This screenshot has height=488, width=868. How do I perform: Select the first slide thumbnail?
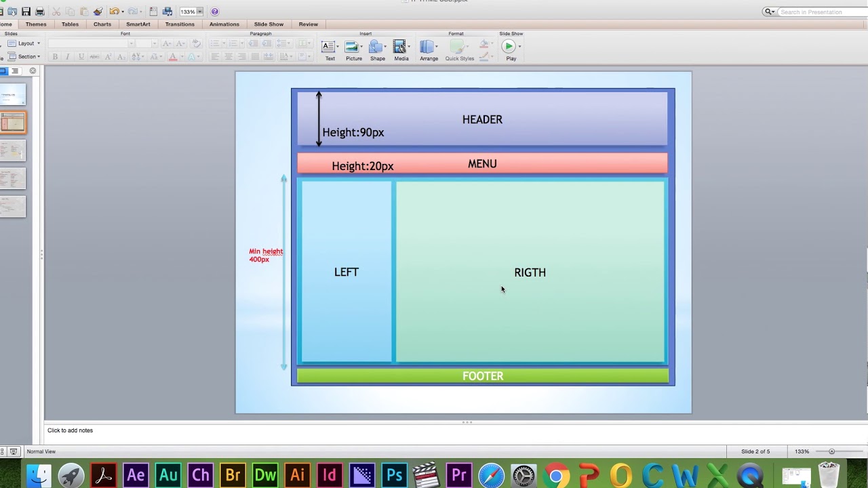click(x=13, y=94)
